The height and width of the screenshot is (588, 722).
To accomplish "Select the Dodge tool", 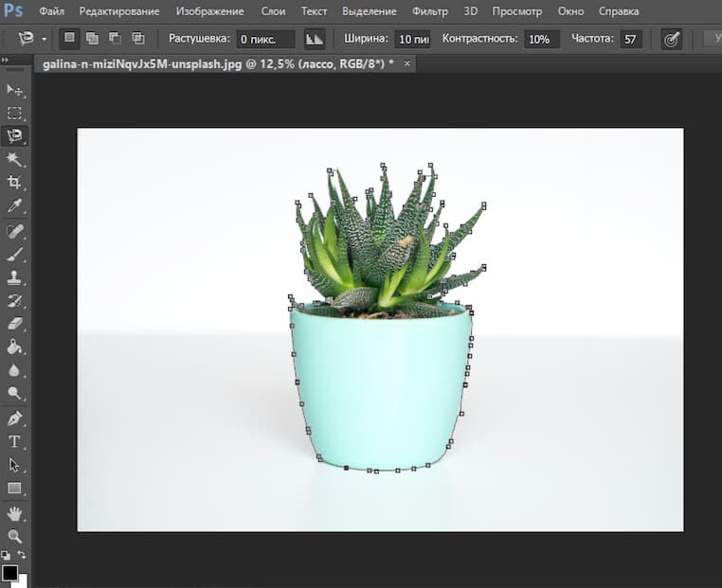I will [x=14, y=393].
